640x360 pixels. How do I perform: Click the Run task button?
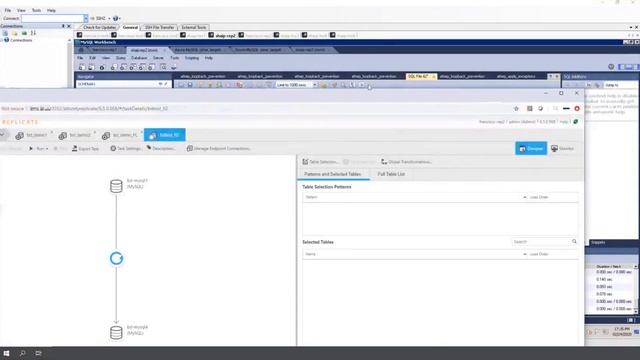36,149
